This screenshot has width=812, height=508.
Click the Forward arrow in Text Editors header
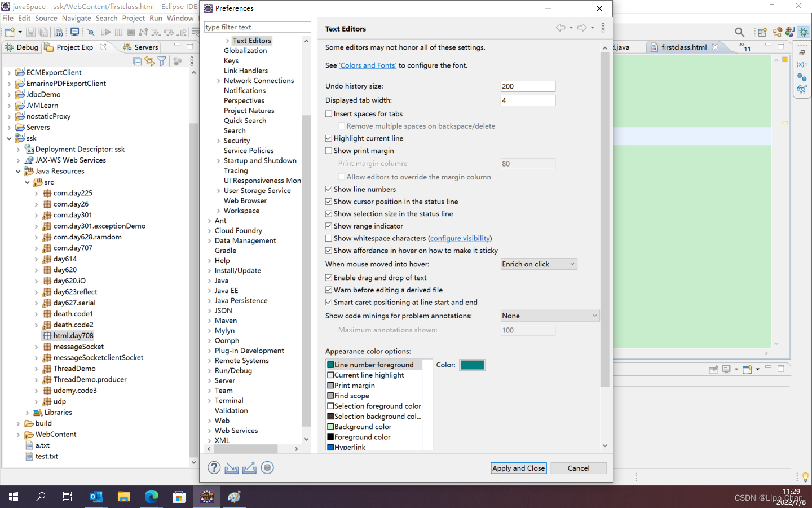tap(582, 28)
